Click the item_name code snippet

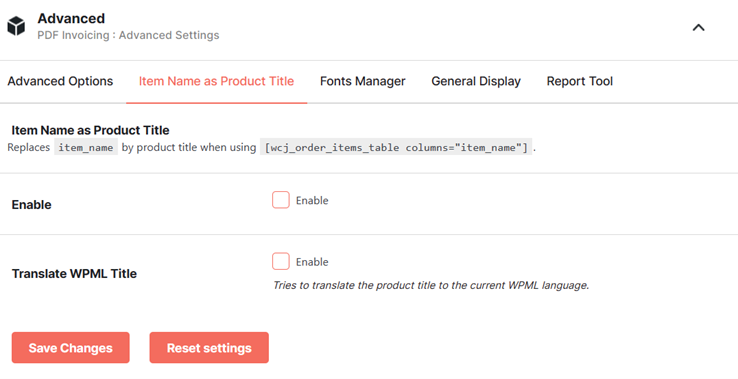click(86, 147)
